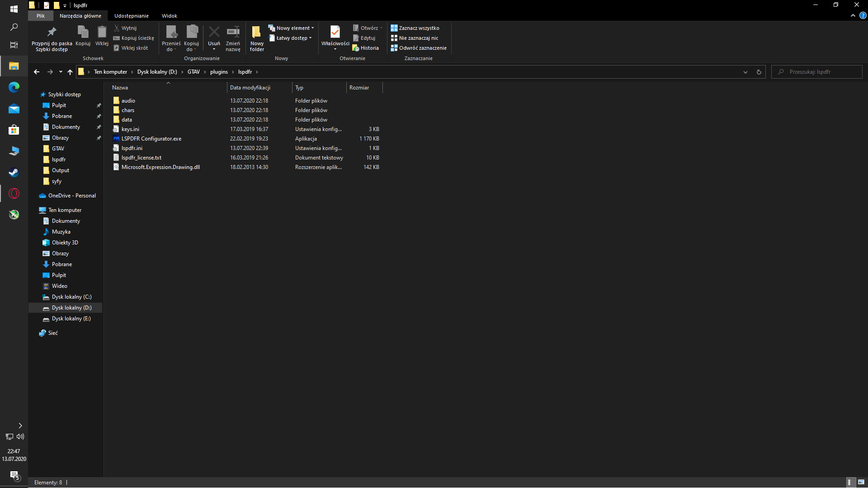
Task: Go up one folder level with the arrow
Action: coord(70,72)
